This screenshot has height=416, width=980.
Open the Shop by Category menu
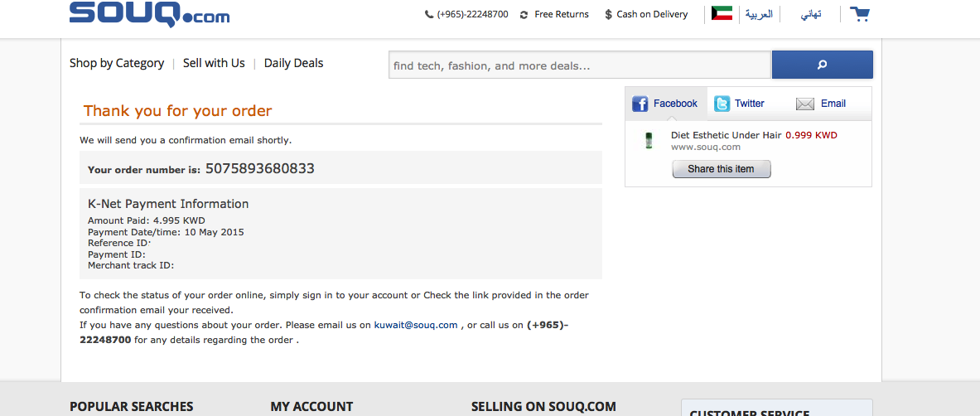(x=117, y=63)
